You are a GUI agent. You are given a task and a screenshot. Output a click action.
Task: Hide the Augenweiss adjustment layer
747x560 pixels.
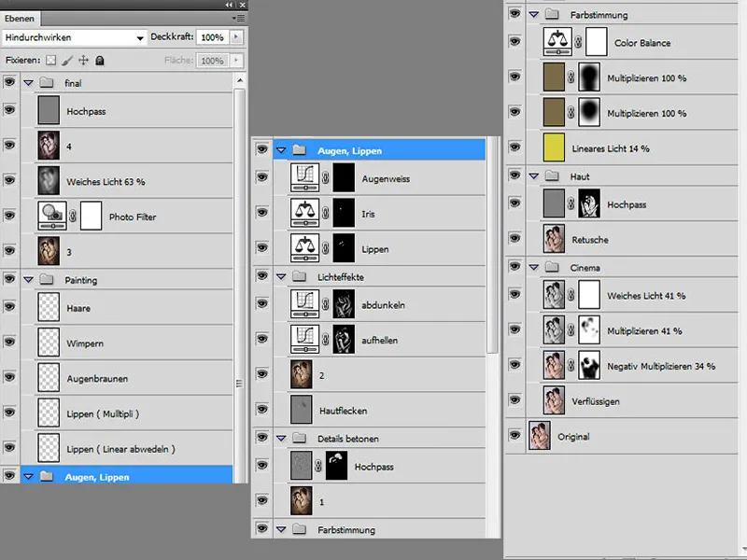tap(262, 177)
